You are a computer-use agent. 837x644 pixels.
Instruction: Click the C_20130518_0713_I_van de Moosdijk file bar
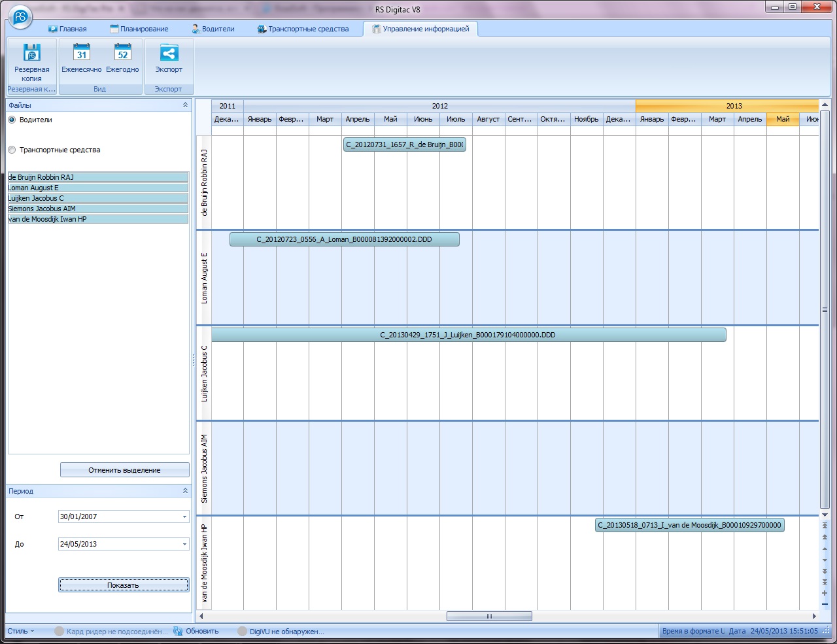690,525
